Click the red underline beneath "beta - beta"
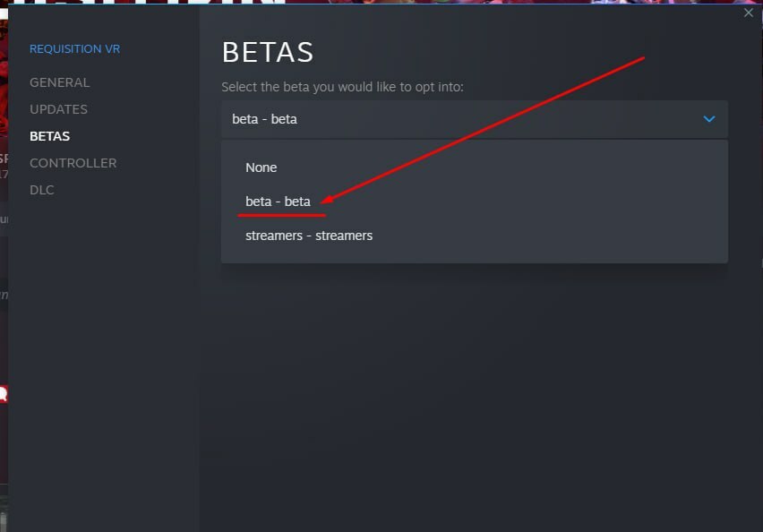The height and width of the screenshot is (532, 763). pyautogui.click(x=280, y=216)
